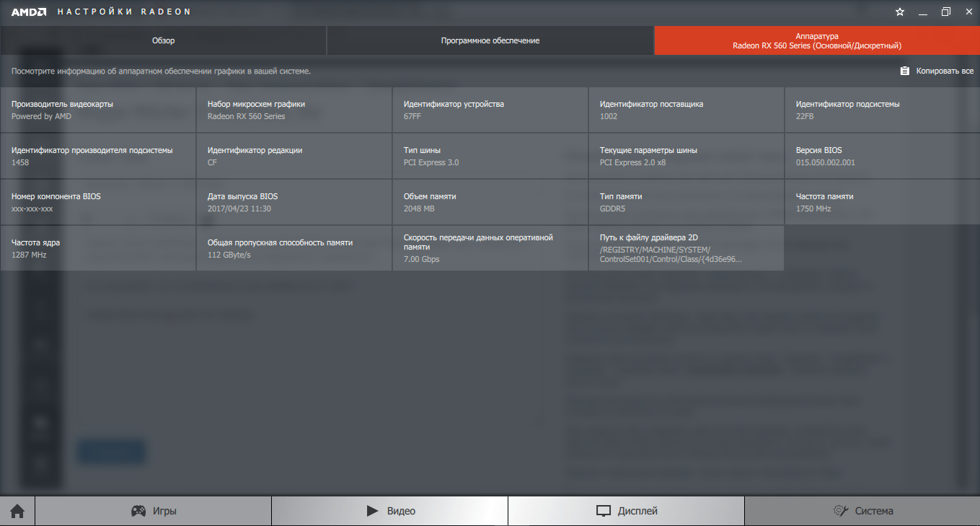Select the Производитель видеокарты tile
The width and height of the screenshot is (980, 526).
click(98, 110)
